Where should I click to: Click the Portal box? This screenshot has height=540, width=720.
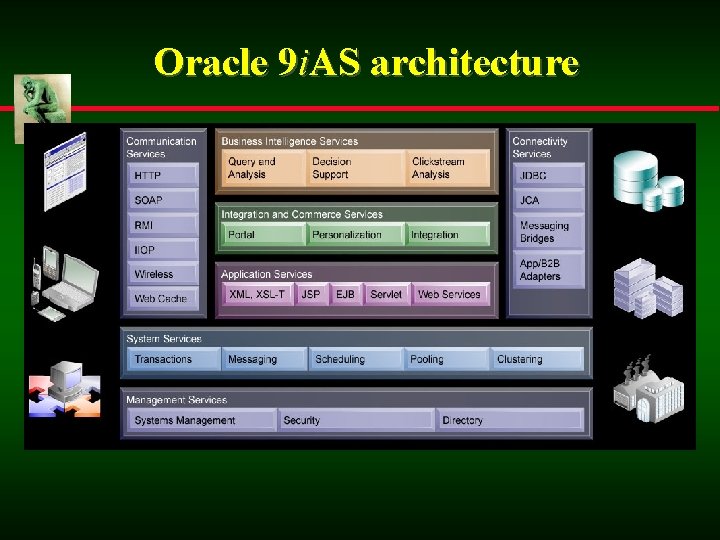(x=264, y=235)
